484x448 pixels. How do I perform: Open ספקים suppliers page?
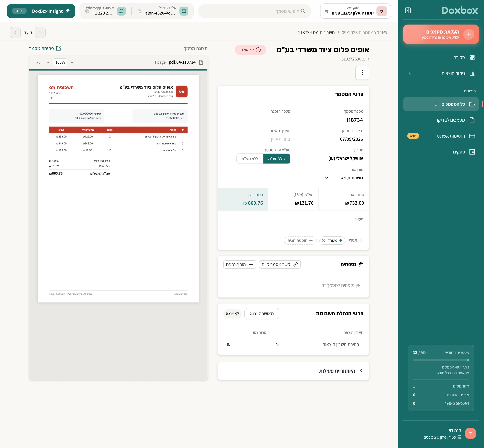[x=441, y=152]
